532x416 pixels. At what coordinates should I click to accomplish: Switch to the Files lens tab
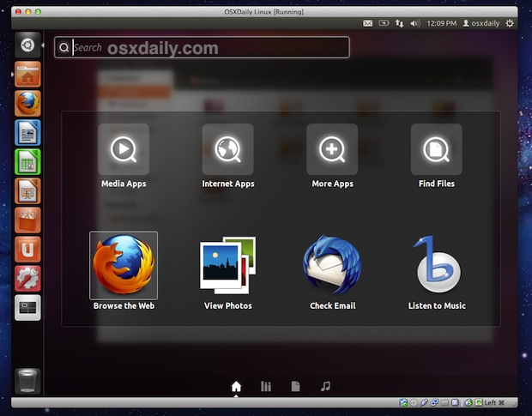pos(295,387)
